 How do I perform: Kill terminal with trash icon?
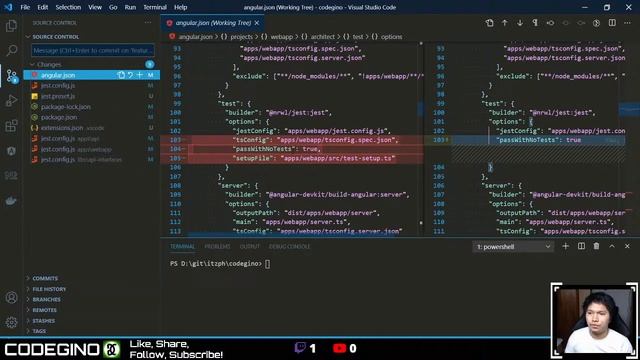(596, 246)
